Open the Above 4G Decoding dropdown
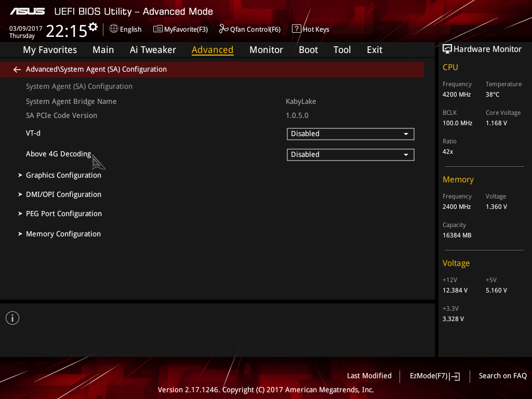 351,155
